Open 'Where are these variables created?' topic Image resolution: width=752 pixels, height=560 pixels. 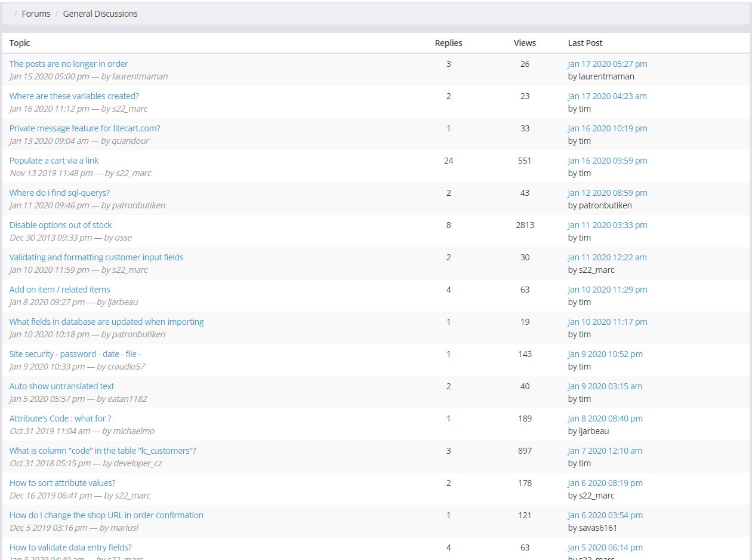coord(74,96)
